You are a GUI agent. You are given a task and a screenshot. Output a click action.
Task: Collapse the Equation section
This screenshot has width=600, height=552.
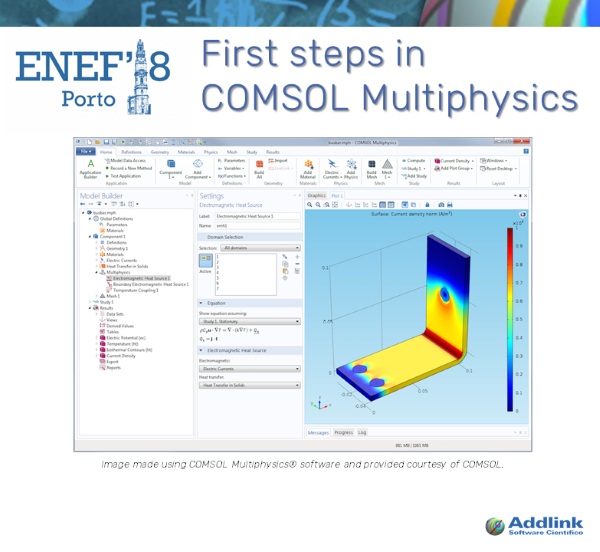tap(201, 301)
